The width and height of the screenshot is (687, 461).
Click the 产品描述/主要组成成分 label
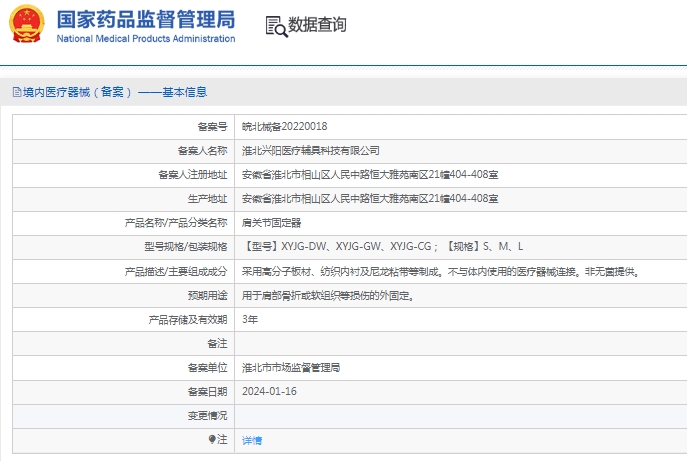[176, 272]
